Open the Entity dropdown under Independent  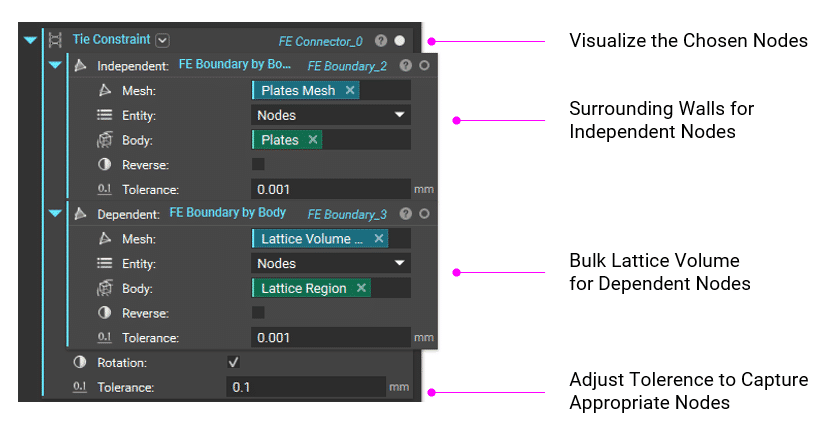[x=330, y=115]
